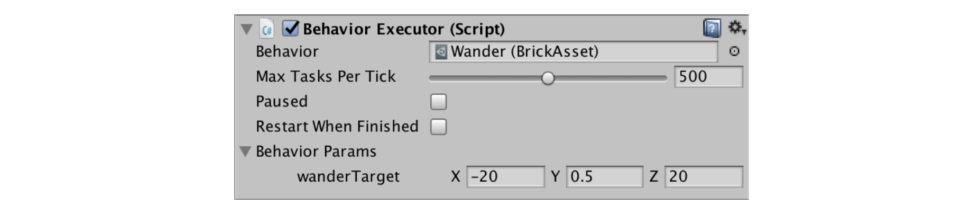
Task: Click the wanderTarget X field
Action: click(505, 176)
